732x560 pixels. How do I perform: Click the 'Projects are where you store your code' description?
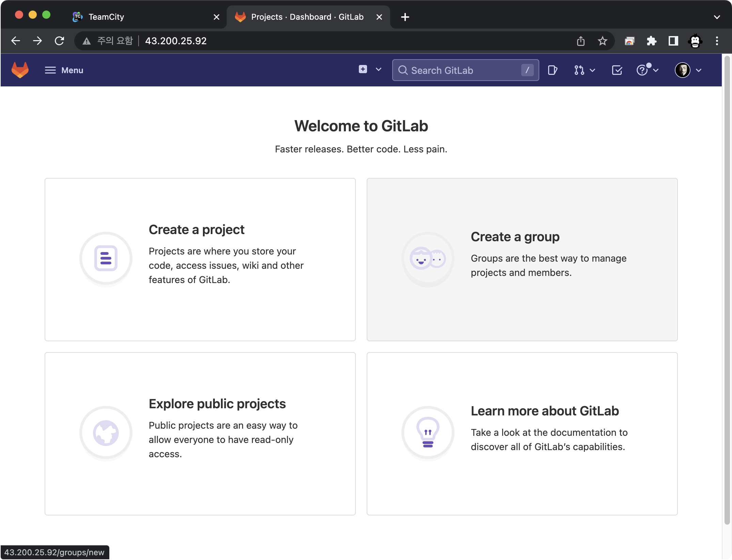coord(226,265)
